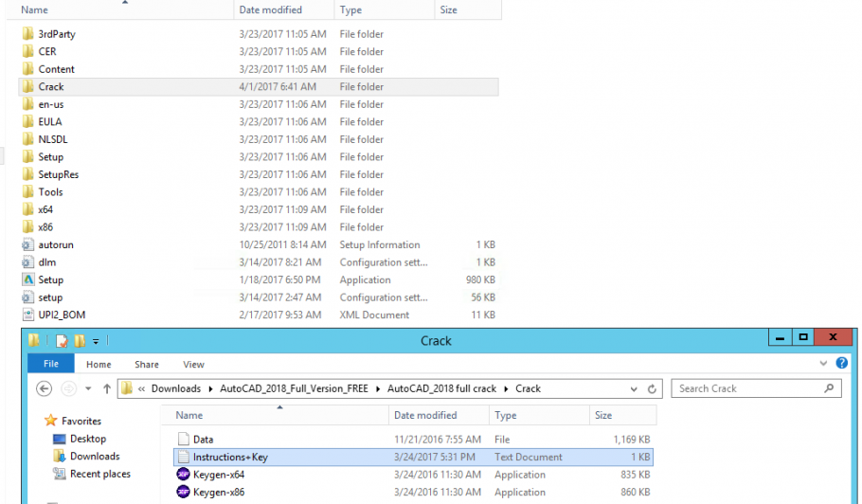
Task: Click the New folder quick access icon
Action: pyautogui.click(x=80, y=341)
